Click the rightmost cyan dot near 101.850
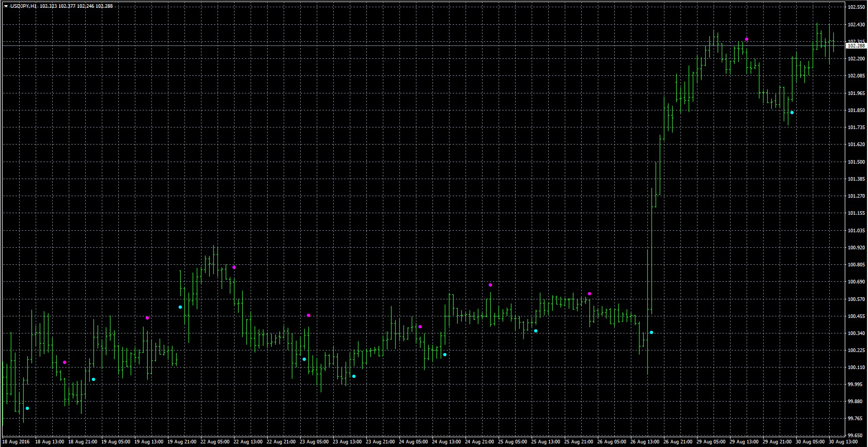Screen dimensions: 868x447 pyautogui.click(x=792, y=113)
